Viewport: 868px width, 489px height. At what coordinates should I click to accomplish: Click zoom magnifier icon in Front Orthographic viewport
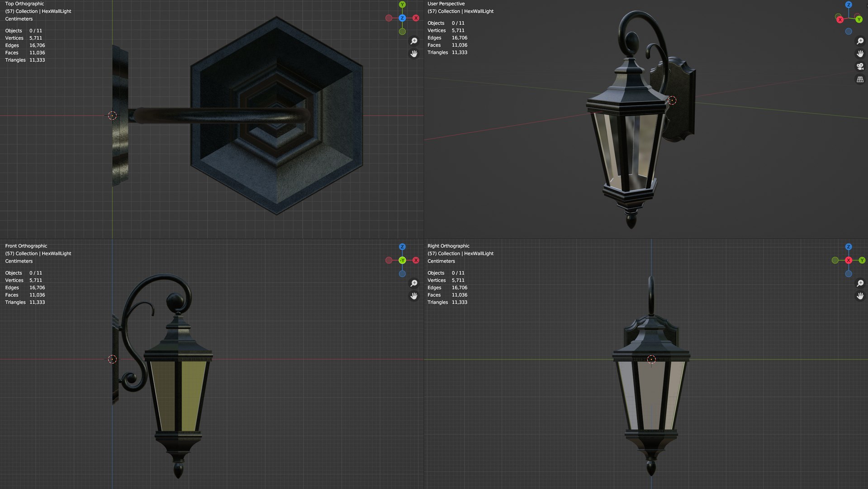click(414, 283)
